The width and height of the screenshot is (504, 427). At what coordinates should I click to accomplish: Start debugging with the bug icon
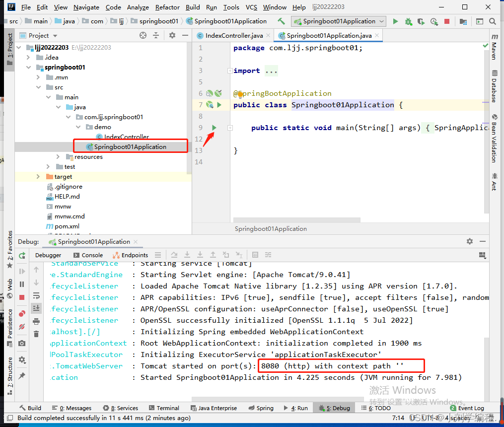pos(408,21)
